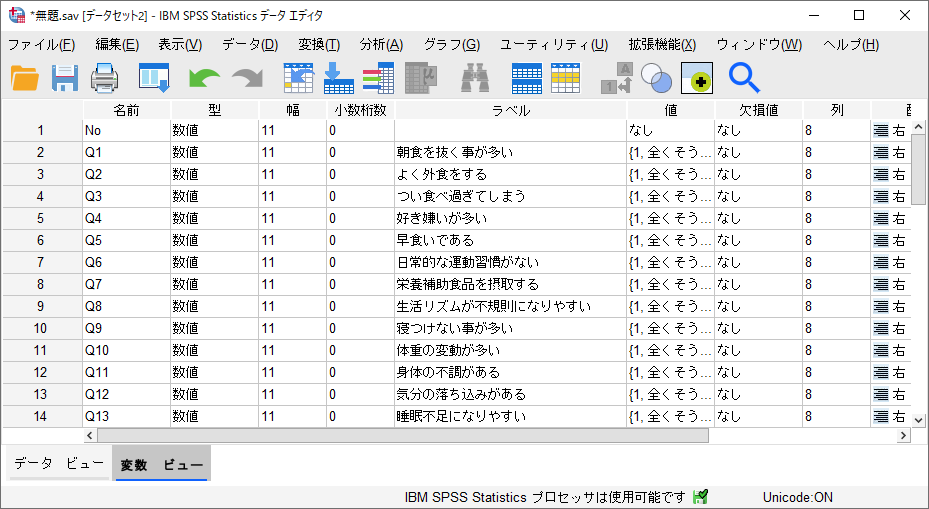
Task: Open the グラフ(G) menu
Action: pyautogui.click(x=451, y=44)
